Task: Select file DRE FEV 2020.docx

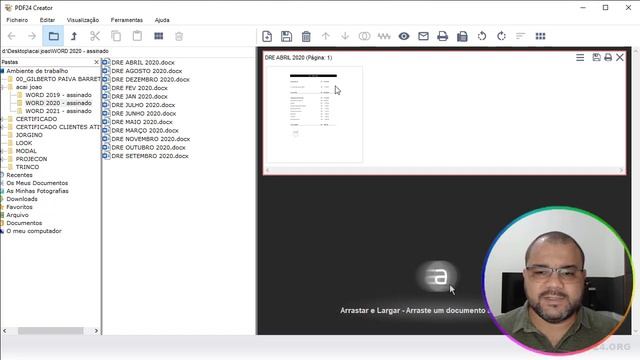Action: pos(139,88)
